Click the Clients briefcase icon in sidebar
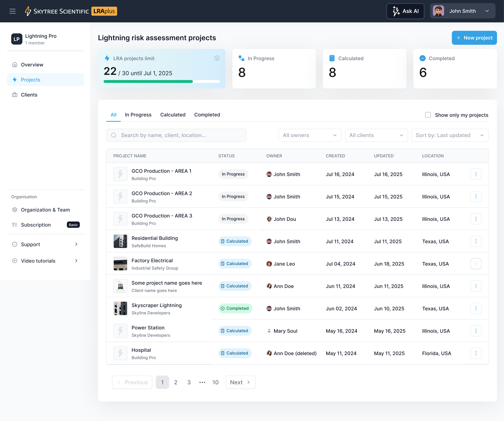504x421 pixels. (15, 95)
